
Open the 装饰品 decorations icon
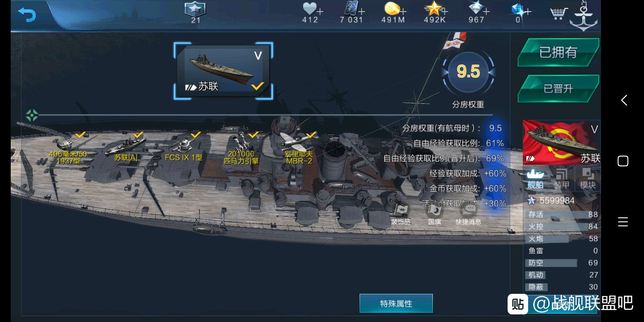[400, 214]
